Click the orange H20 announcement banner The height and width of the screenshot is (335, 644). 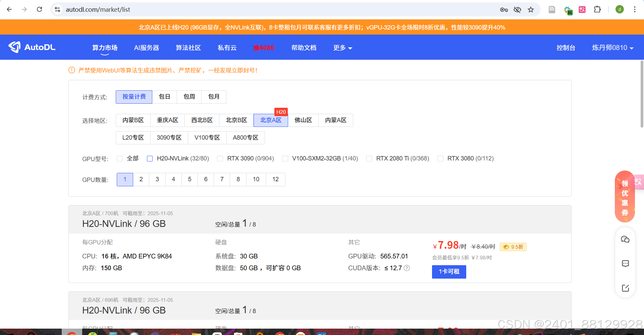(x=322, y=27)
